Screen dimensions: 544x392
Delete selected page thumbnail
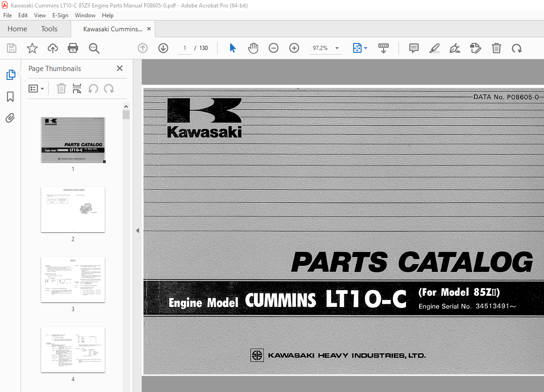click(61, 89)
